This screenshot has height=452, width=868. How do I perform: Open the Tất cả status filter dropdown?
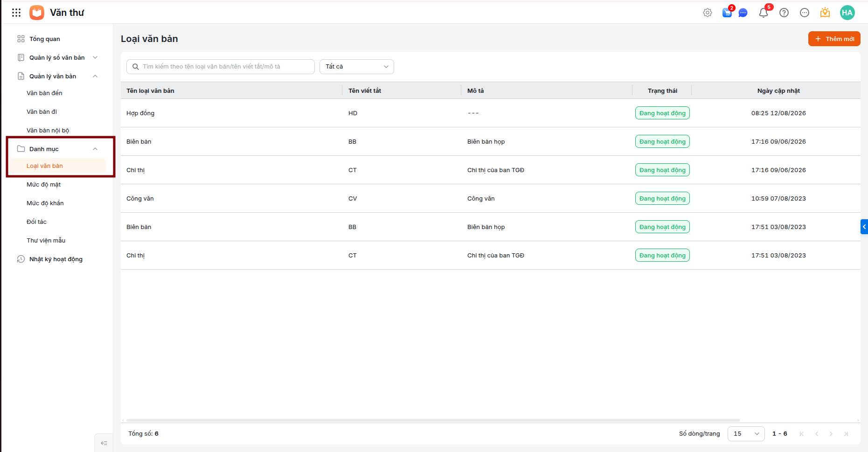[357, 67]
